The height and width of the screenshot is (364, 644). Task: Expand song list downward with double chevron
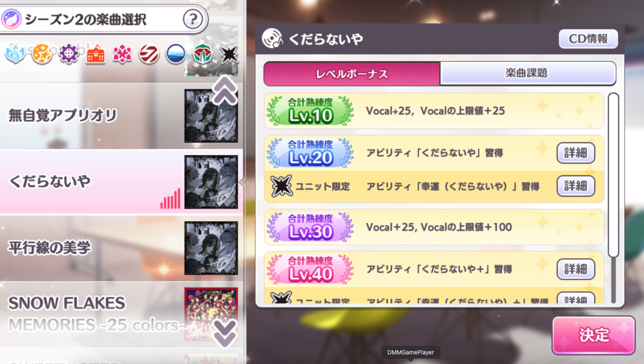tap(225, 333)
